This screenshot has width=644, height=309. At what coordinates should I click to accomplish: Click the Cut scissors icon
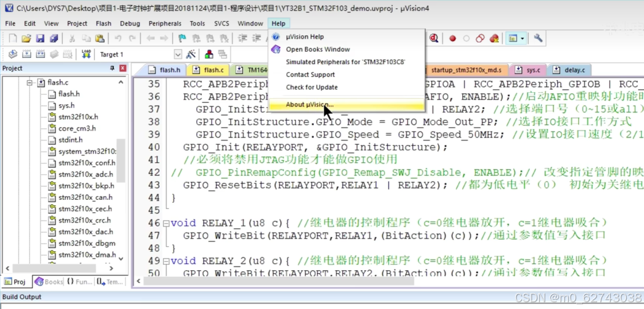tap(72, 38)
